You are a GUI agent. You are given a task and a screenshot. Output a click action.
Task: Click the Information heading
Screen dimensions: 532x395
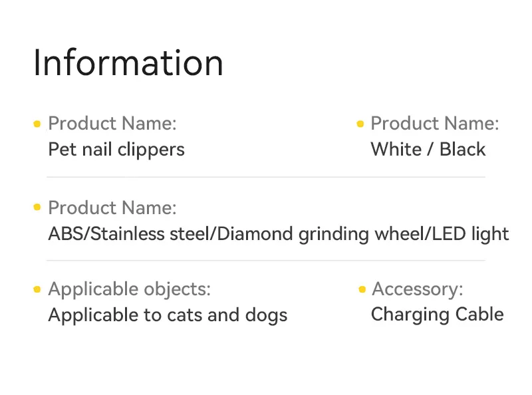tap(128, 63)
